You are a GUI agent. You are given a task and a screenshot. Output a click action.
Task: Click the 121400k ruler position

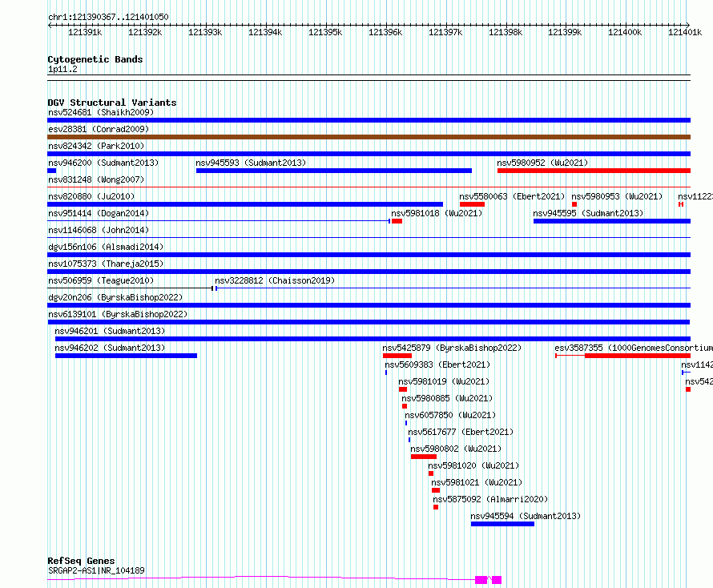click(625, 32)
